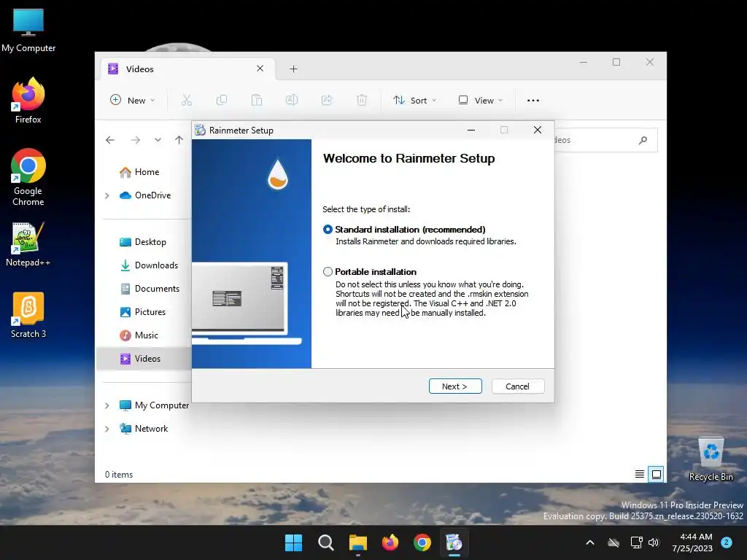Image resolution: width=747 pixels, height=560 pixels.
Task: Open New menu in Videos window
Action: tap(133, 101)
